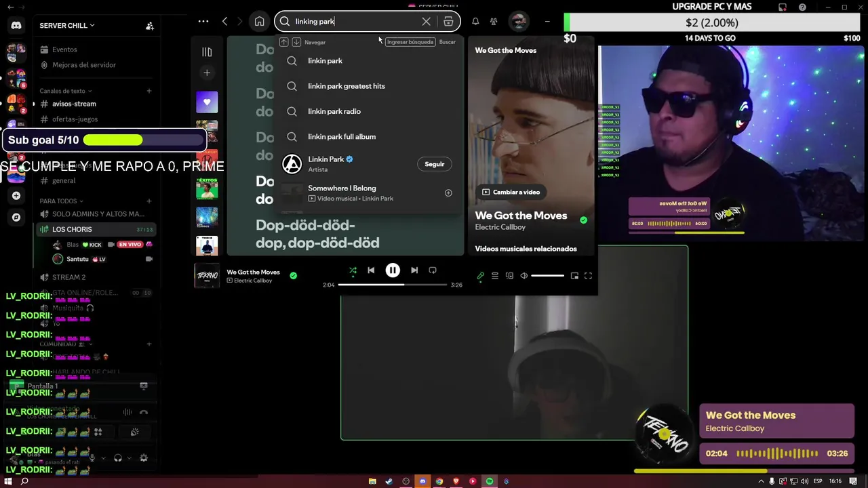868x488 pixels.
Task: Open Tekkno album cover in player bar
Action: 207,276
